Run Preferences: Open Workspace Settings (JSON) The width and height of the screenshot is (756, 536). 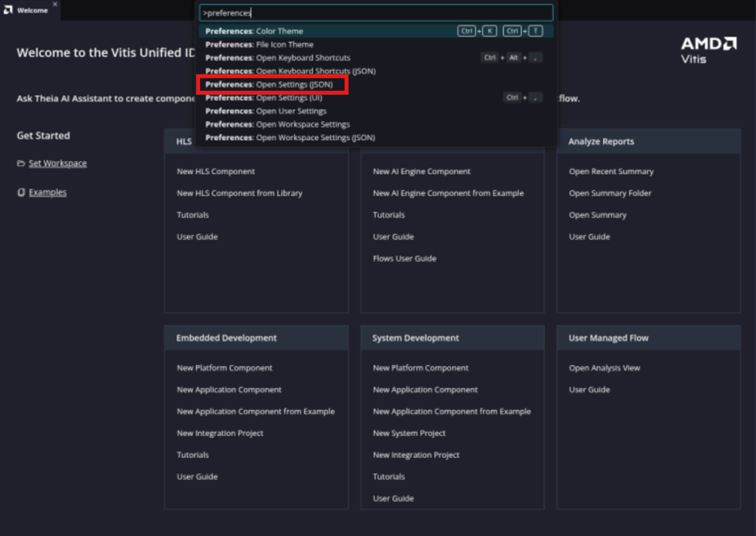[x=376, y=137]
